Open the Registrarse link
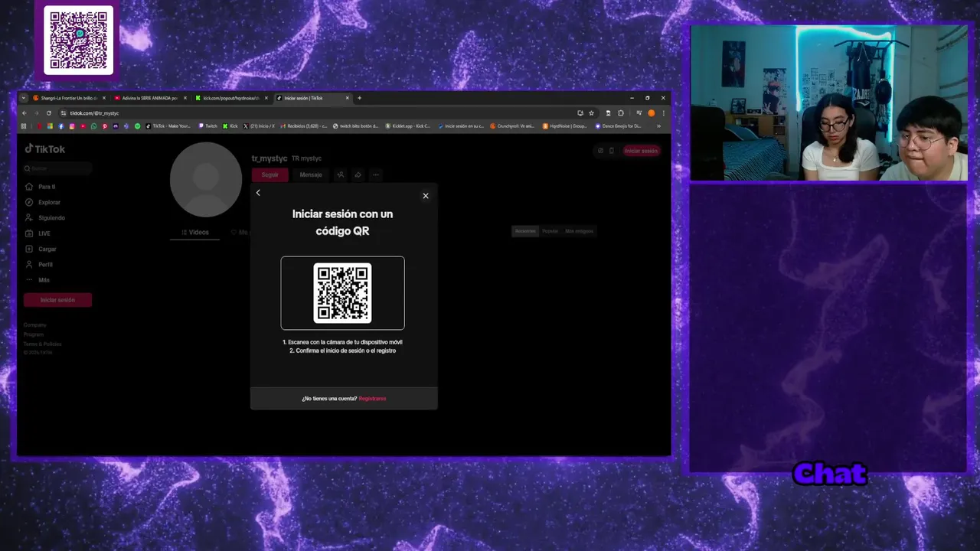980x551 pixels. 372,399
